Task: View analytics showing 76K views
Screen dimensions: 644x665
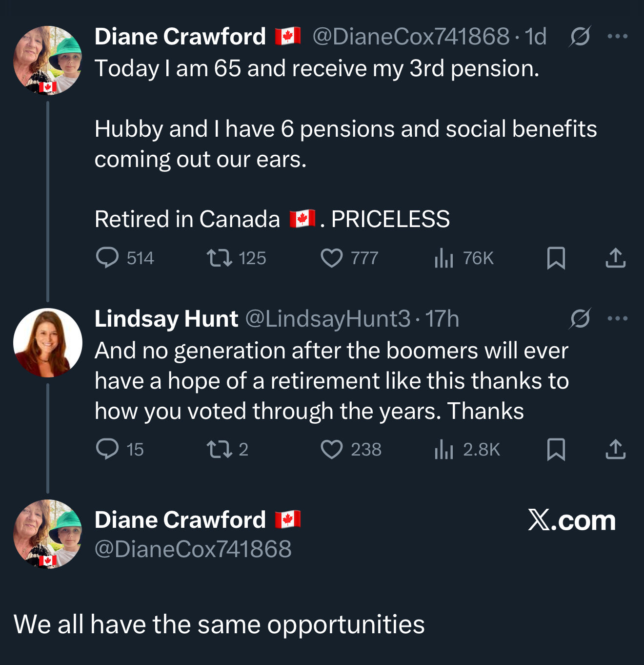Action: [463, 258]
